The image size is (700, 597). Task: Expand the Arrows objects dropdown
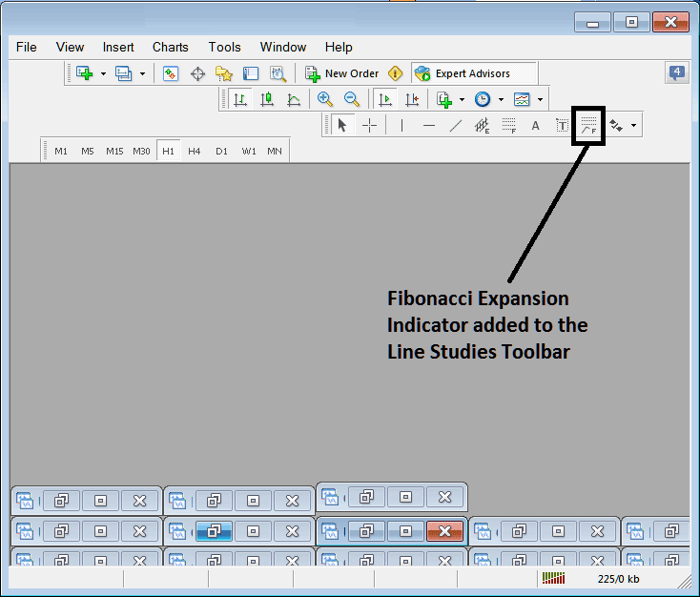633,125
